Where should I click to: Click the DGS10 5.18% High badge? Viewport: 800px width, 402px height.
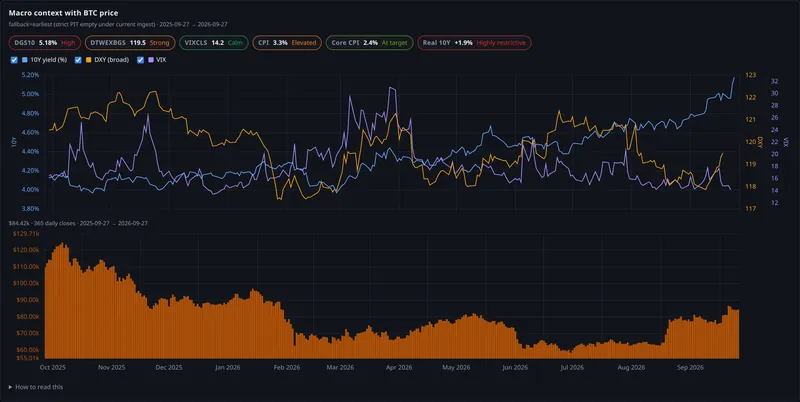(44, 43)
